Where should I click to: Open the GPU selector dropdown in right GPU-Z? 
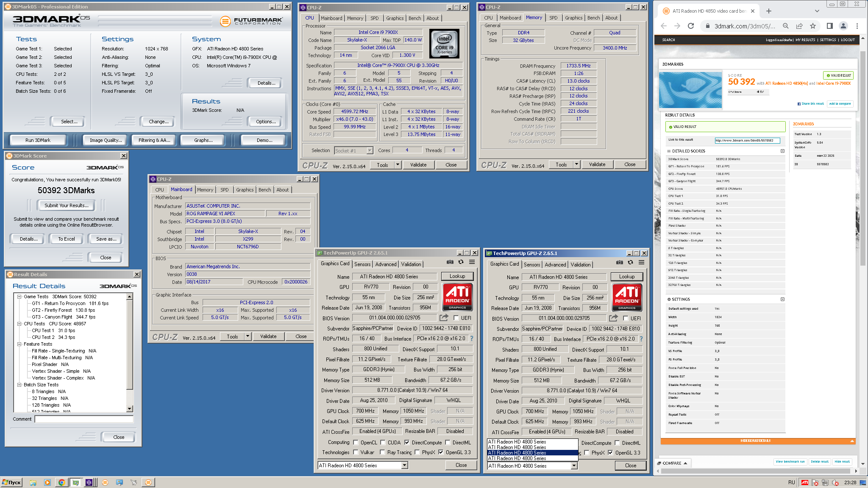tap(574, 466)
